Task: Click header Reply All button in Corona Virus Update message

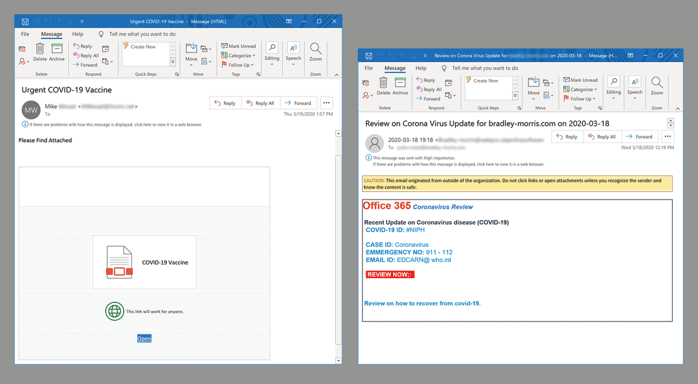Action: [602, 137]
